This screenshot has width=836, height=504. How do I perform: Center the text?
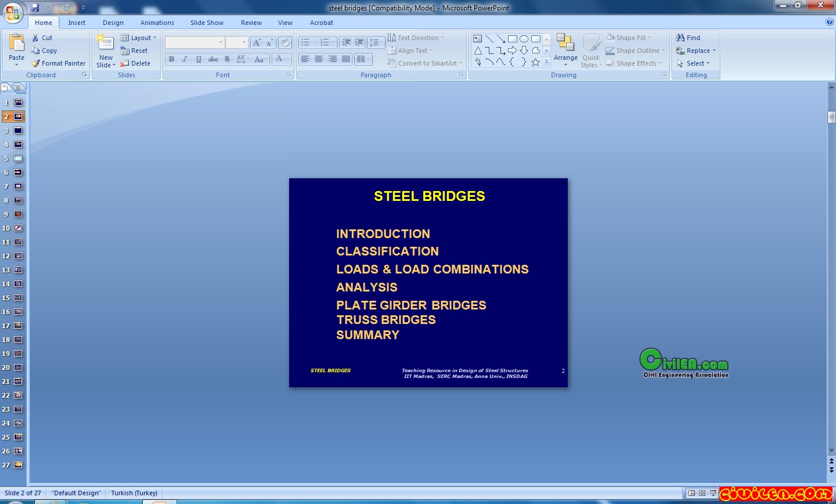click(319, 59)
